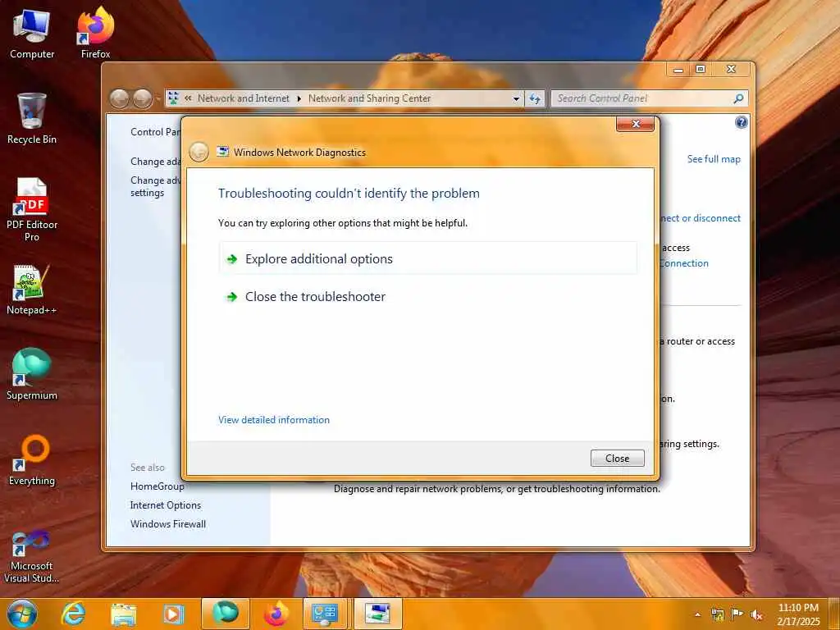Select the PDF Editor Pro desktop shortcut

(32, 209)
